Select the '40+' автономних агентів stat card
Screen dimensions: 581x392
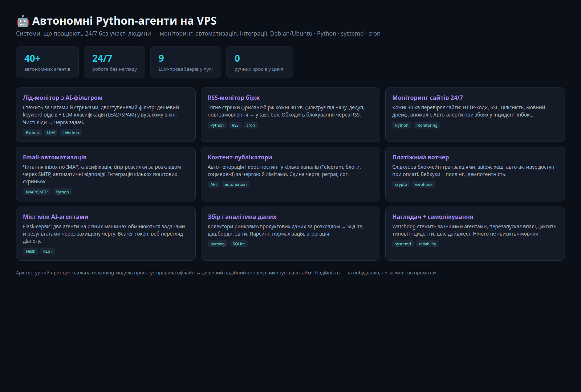[x=47, y=62]
